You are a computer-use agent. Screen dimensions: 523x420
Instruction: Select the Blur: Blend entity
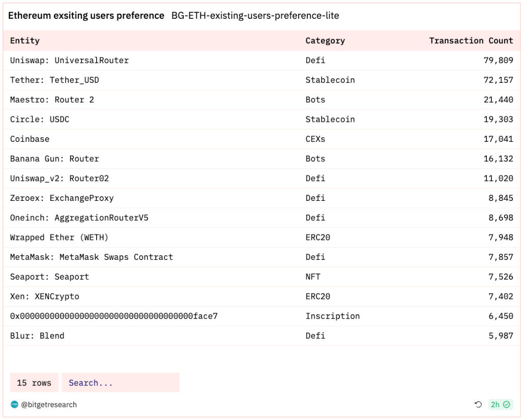(x=37, y=336)
